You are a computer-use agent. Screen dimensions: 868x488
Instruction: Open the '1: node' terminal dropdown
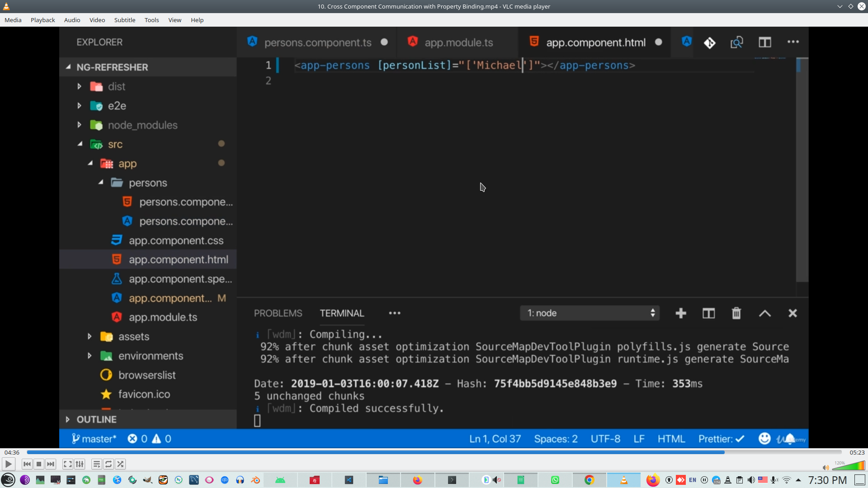coord(590,313)
